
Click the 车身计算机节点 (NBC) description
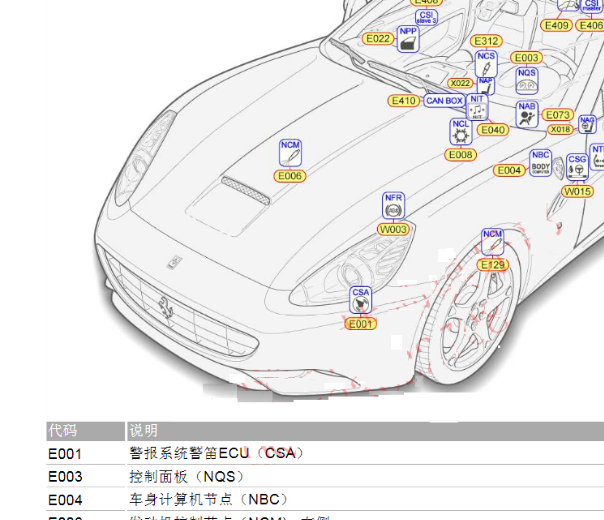[208, 500]
